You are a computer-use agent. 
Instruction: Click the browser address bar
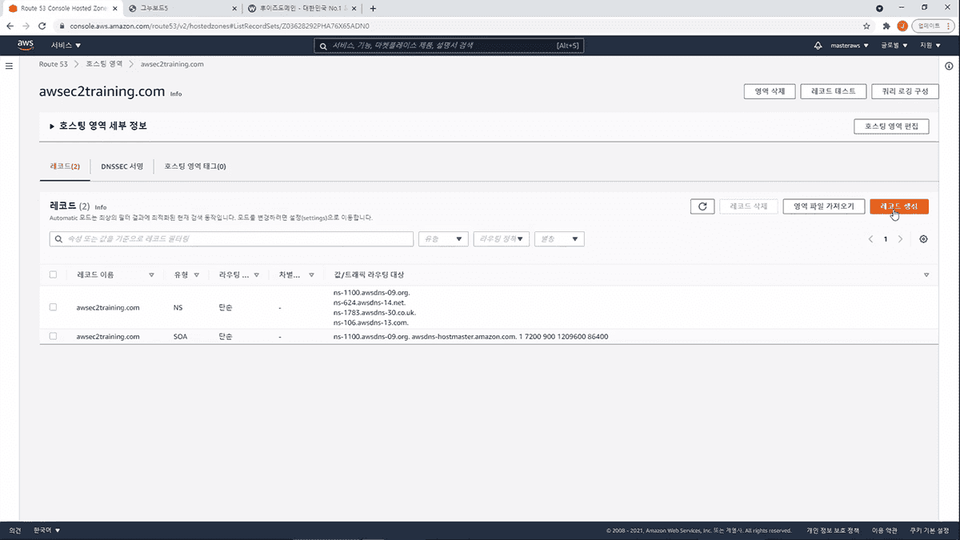tap(459, 26)
